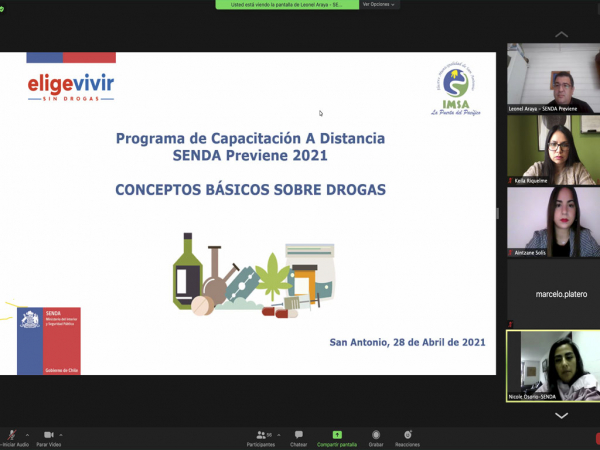Open the Reacciones emoji icon

[x=407, y=438]
